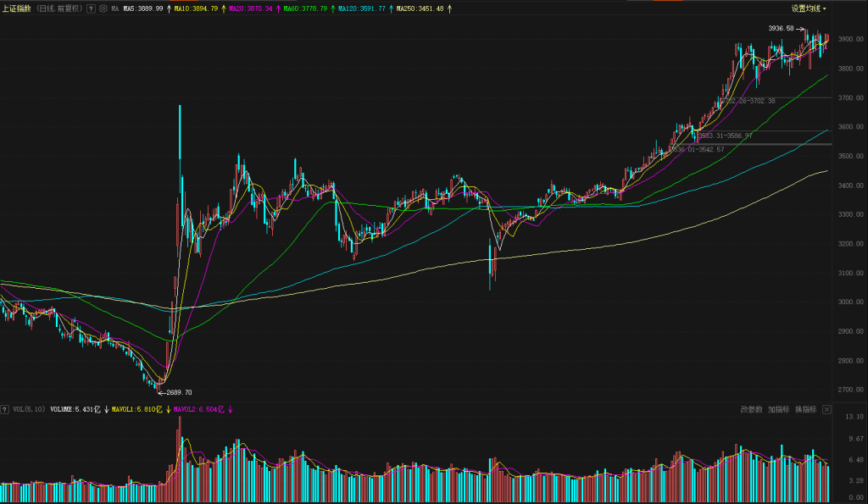Screen dimensions: 868x504
Task: Click 换指标 to switch the indicator
Action: point(806,410)
